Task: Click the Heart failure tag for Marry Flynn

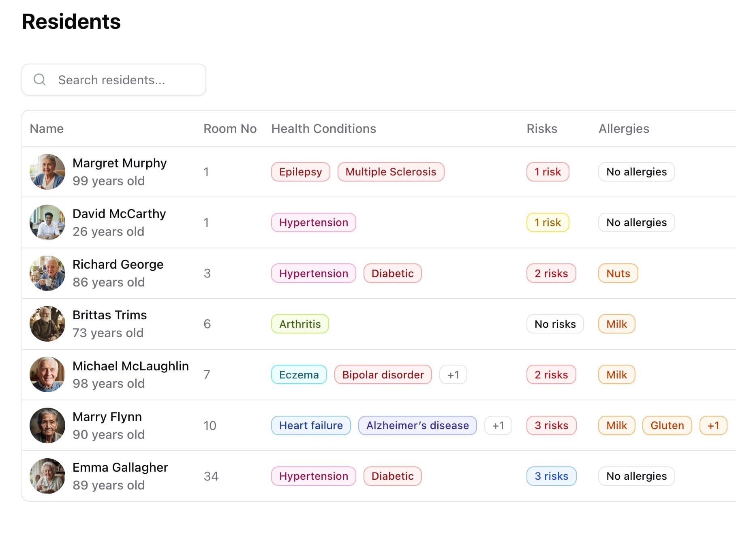Action: click(310, 425)
